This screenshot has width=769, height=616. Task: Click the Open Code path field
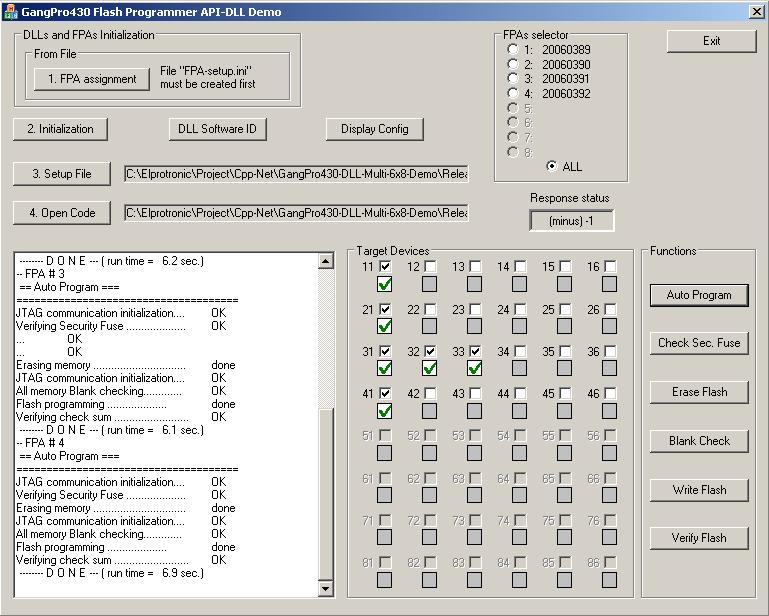pos(297,213)
